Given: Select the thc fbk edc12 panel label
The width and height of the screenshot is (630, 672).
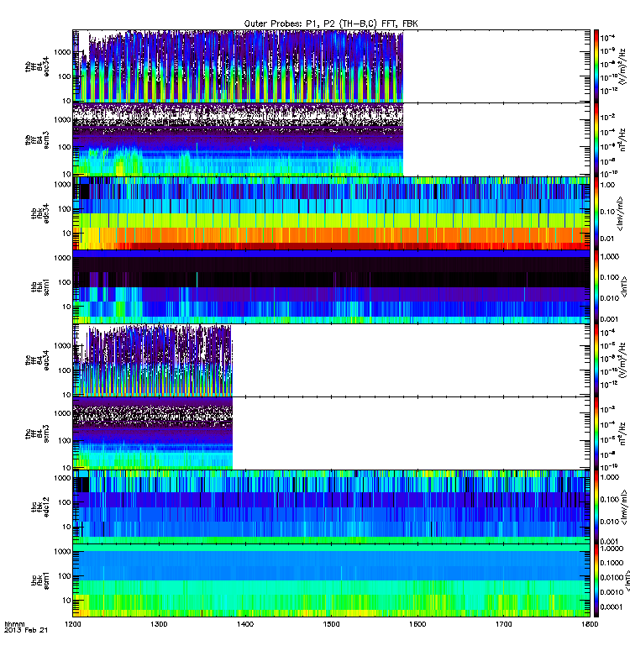Looking at the screenshot, I should click(40, 507).
